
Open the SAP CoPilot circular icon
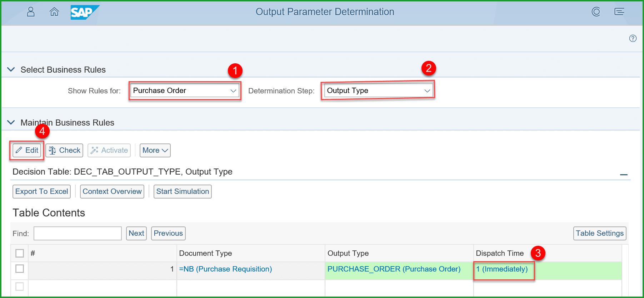(596, 12)
